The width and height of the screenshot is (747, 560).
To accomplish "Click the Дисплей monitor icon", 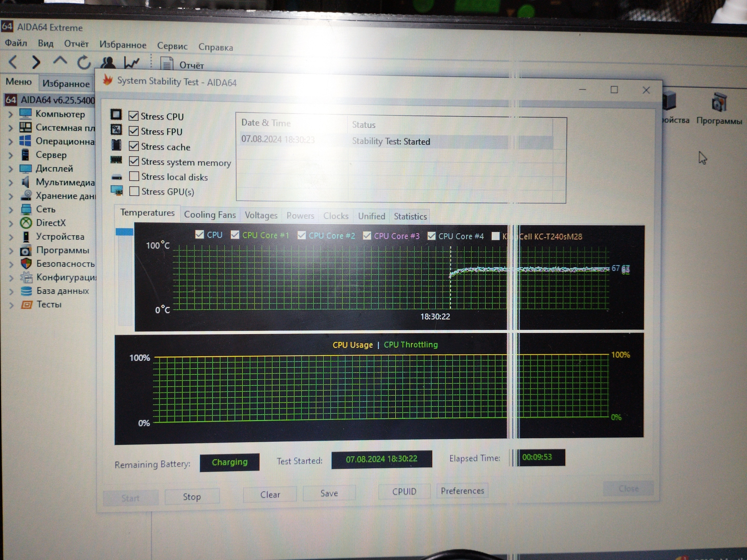I will pos(26,168).
